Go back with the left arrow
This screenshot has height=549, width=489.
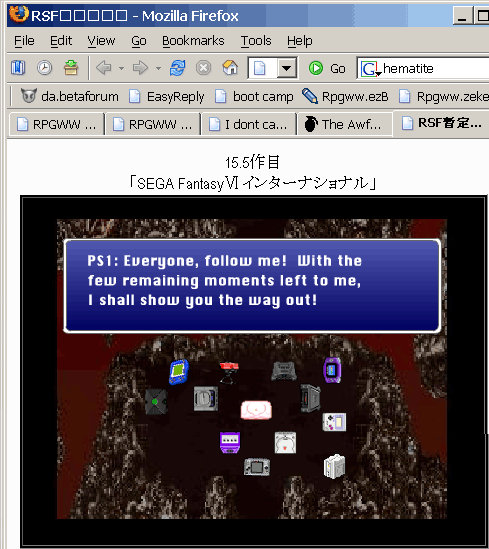pos(104,68)
